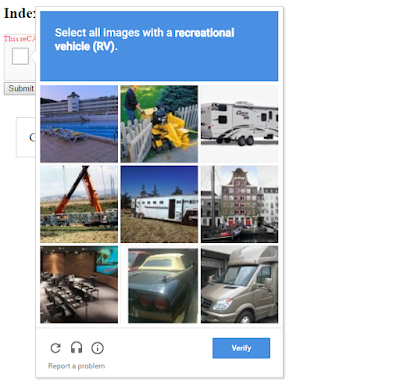The image size is (400, 387).
Task: Select the yellow machine and fence image
Action: [x=159, y=124]
